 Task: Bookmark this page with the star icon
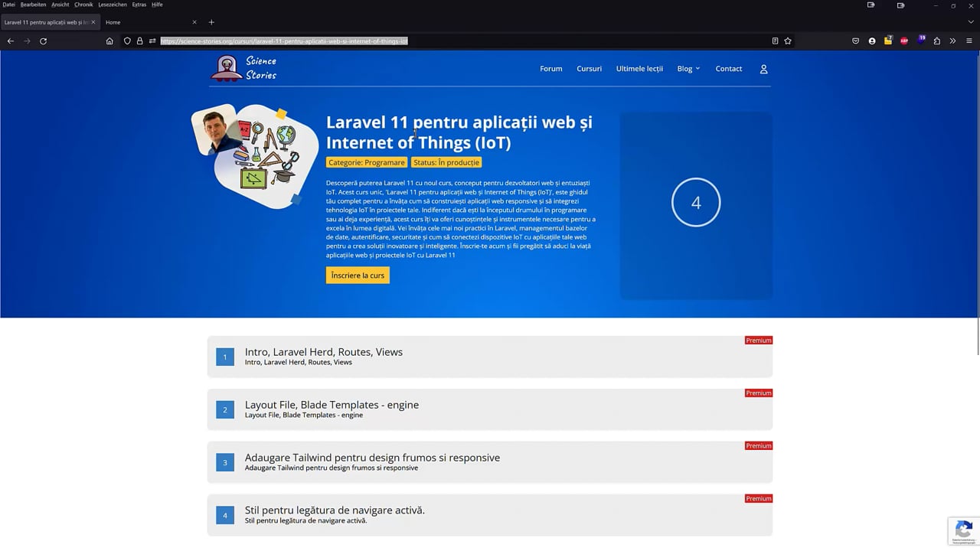click(x=788, y=41)
